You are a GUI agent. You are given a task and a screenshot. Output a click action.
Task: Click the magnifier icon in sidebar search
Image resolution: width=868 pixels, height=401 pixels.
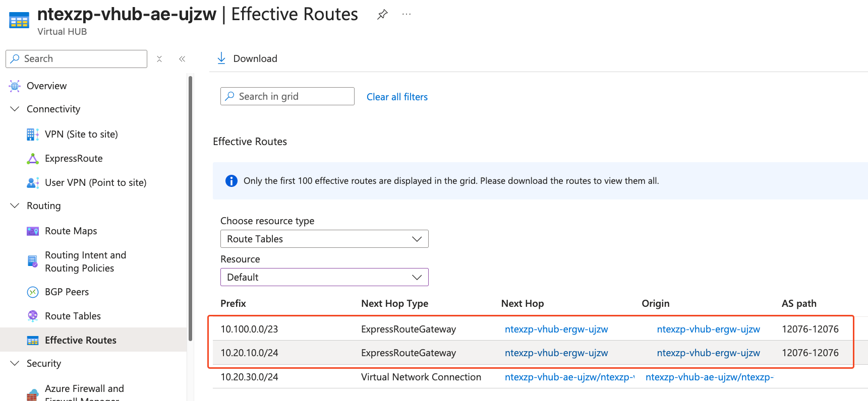tap(15, 58)
